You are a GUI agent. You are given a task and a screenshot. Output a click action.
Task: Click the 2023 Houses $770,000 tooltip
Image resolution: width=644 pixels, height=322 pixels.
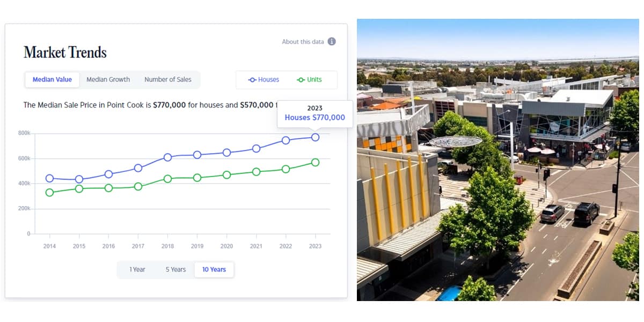pyautogui.click(x=315, y=113)
